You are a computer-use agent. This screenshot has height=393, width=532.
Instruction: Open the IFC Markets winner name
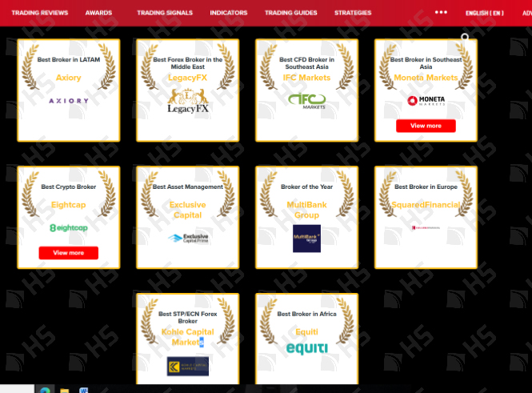306,78
